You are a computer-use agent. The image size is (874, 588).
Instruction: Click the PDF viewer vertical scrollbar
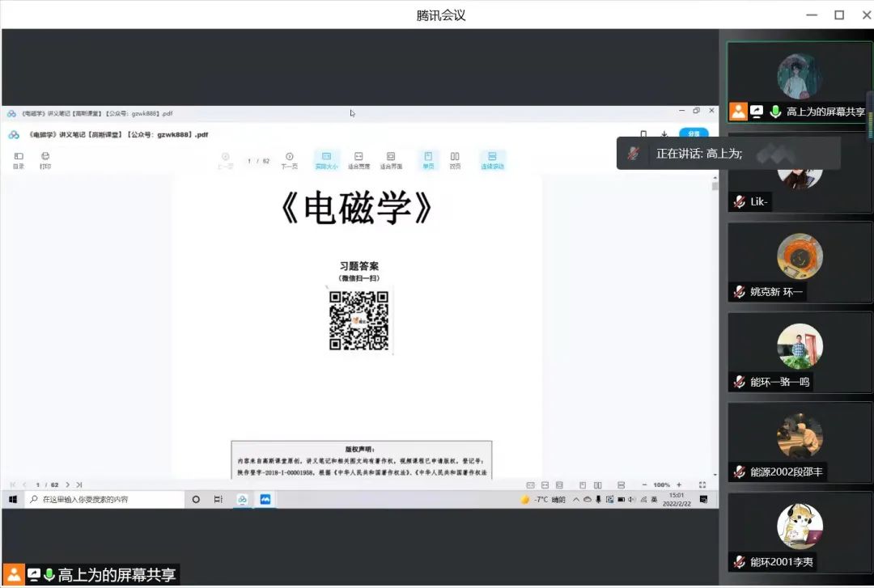pos(714,324)
